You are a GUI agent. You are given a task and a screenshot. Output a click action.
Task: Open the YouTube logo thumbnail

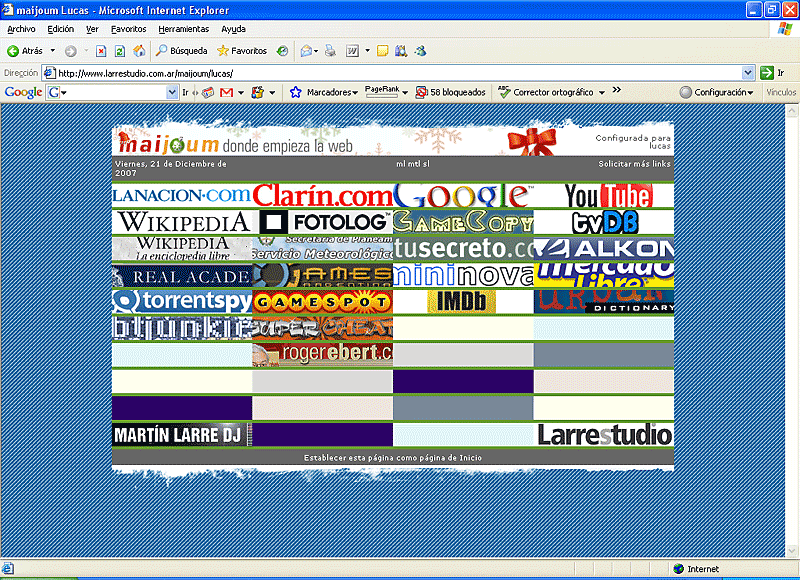[x=604, y=195]
